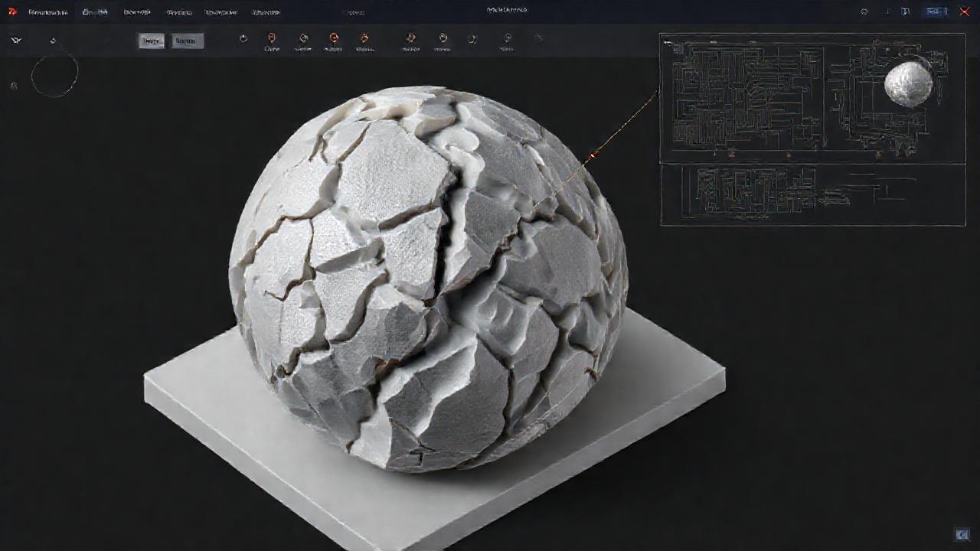Image resolution: width=980 pixels, height=551 pixels.
Task: Toggle the brush cursor indicator on the canvas
Action: (x=55, y=73)
